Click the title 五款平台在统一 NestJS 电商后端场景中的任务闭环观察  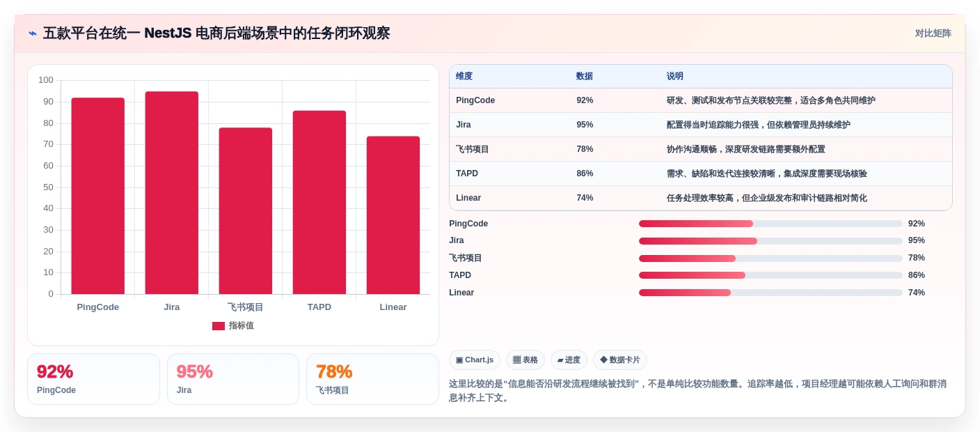pyautogui.click(x=216, y=33)
